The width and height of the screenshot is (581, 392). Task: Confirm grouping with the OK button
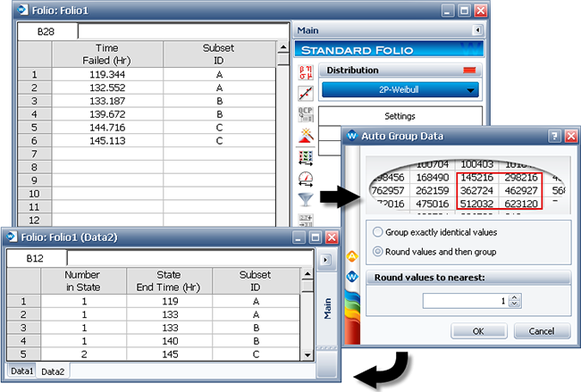point(478,331)
